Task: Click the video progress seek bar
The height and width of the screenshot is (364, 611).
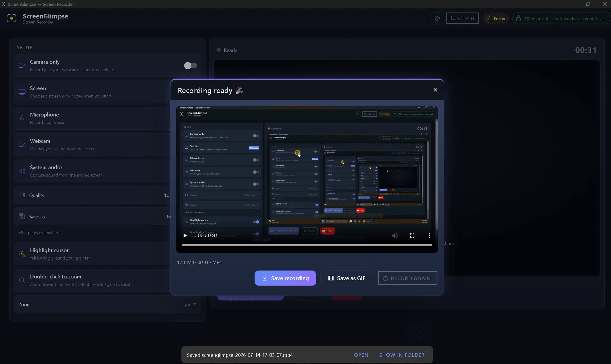Action: tap(307, 245)
